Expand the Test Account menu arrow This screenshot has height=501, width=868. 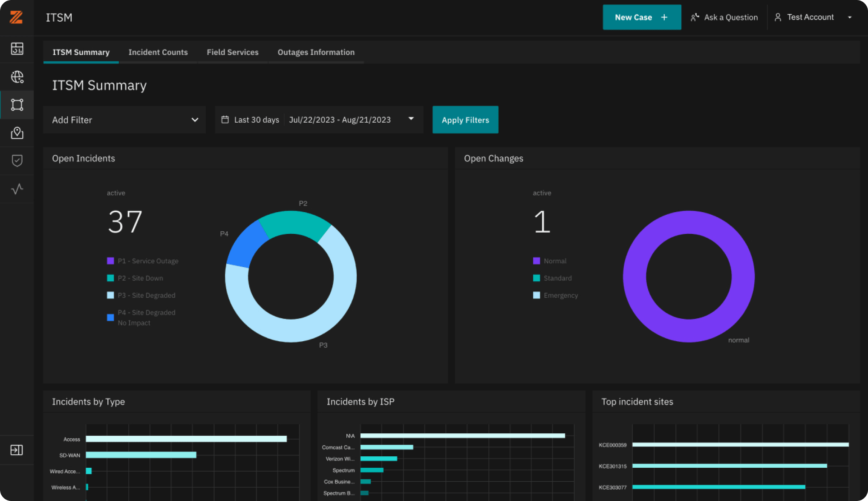coord(850,17)
